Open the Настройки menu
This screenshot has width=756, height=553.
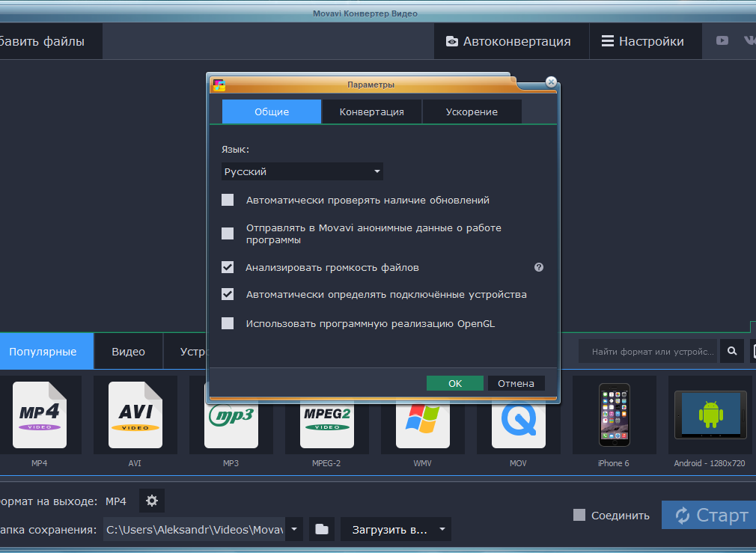(x=645, y=41)
